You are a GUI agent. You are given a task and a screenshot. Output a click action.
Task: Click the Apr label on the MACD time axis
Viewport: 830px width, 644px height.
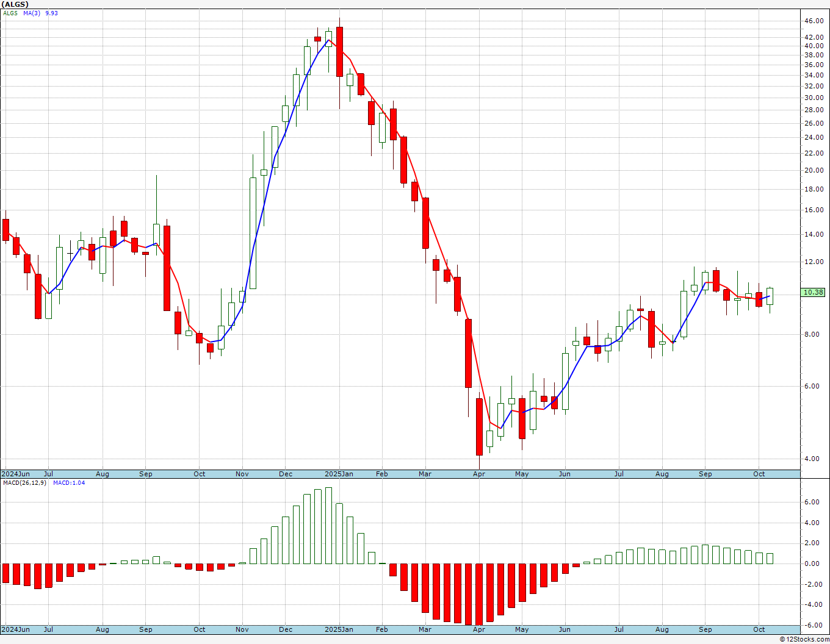(479, 629)
